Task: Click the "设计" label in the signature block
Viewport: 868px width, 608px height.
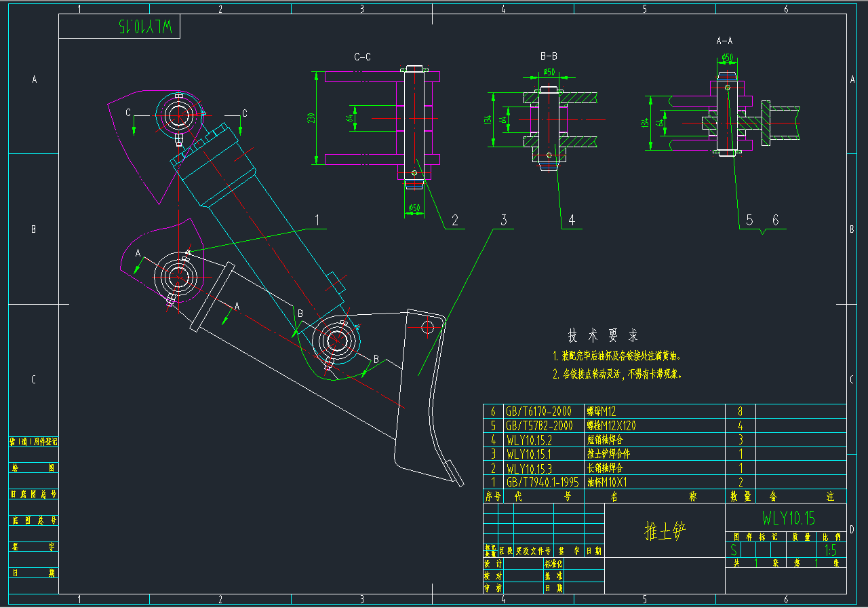Action: [x=493, y=563]
